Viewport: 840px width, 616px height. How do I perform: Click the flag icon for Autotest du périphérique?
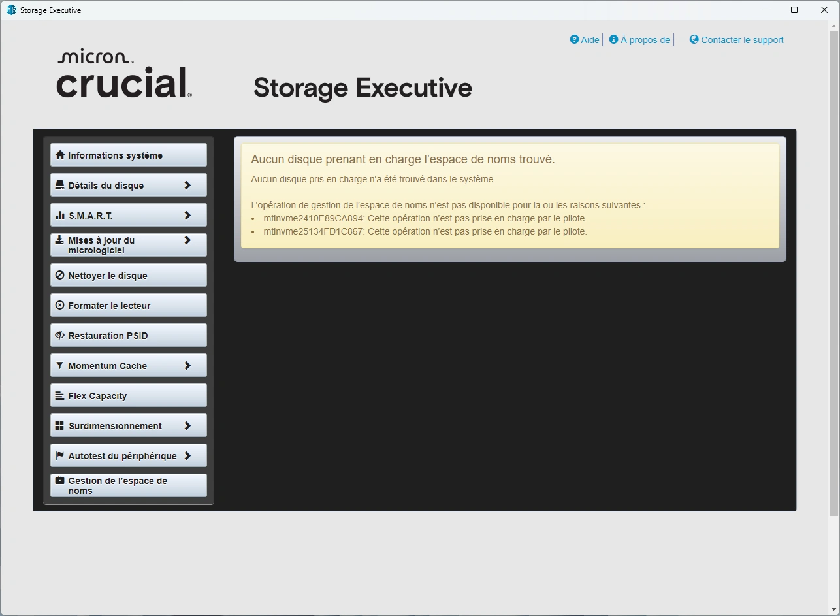pos(60,455)
